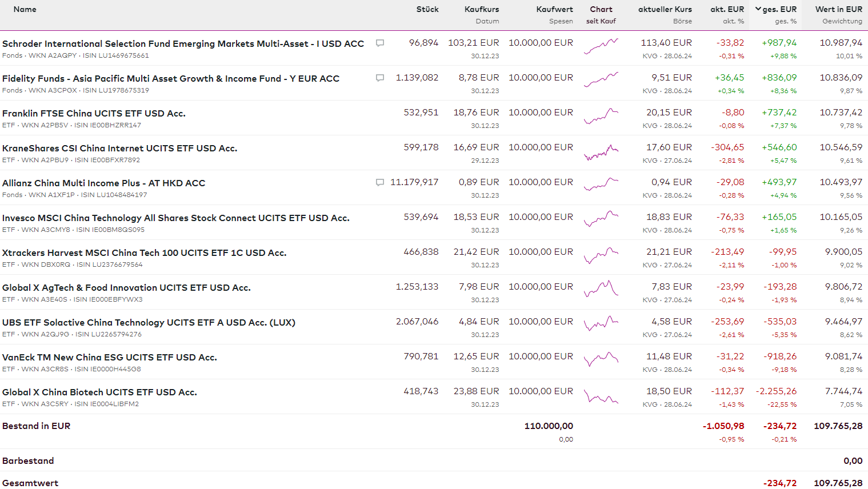Click the KraneShares daily change -304,65

click(x=727, y=147)
